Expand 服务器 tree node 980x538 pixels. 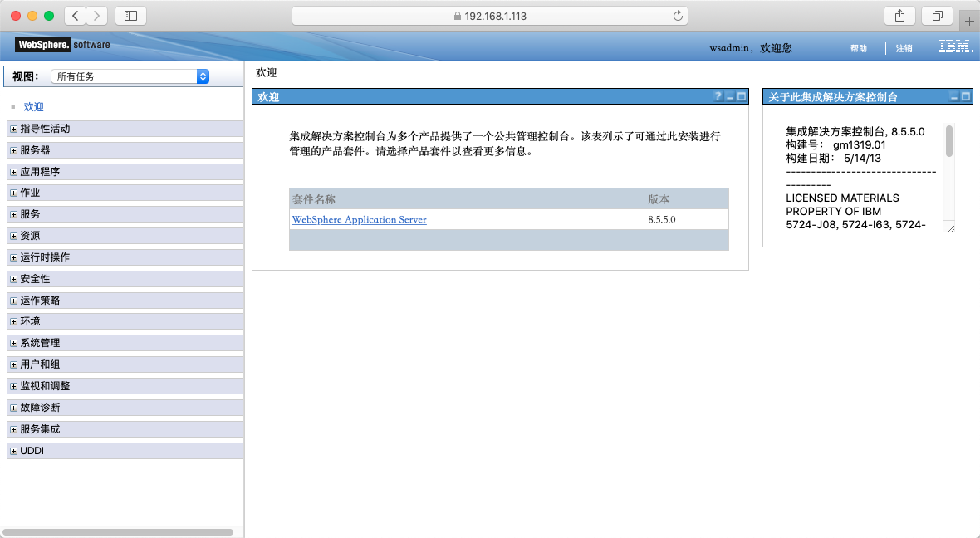coord(14,150)
